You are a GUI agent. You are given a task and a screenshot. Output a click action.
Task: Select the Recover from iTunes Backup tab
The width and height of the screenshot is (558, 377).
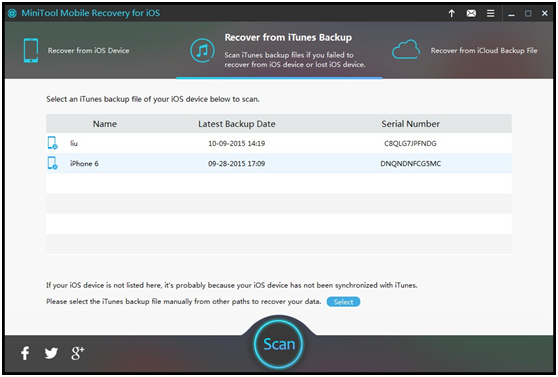279,50
